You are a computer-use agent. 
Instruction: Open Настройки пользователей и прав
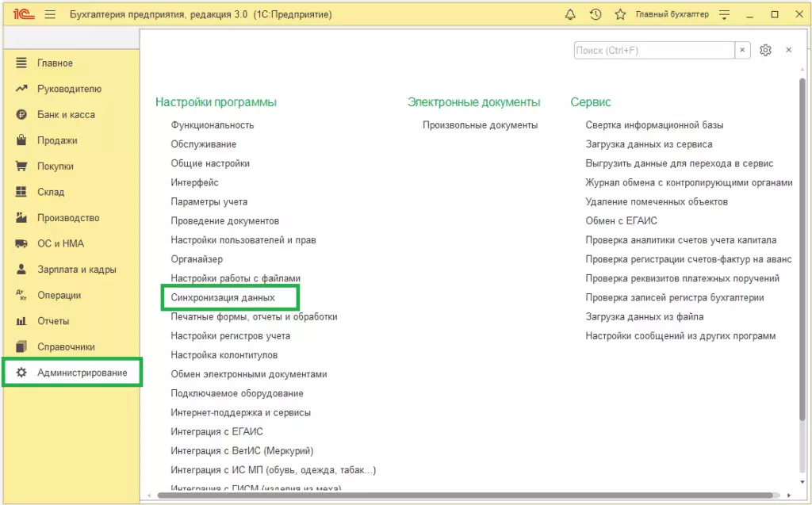243,239
